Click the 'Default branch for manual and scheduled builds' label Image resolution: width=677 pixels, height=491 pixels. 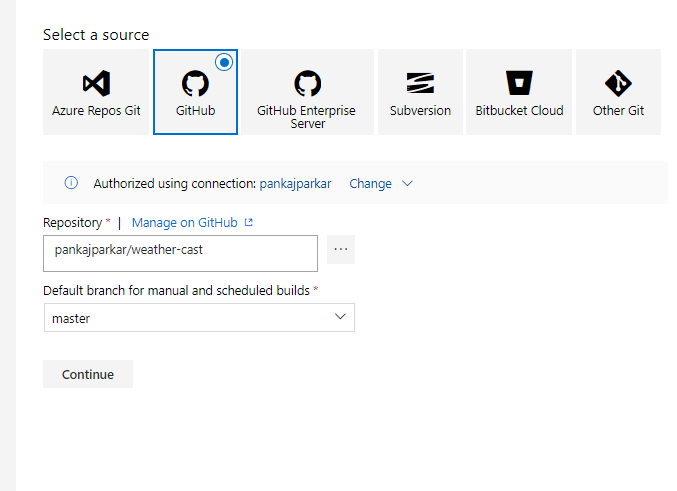(x=177, y=291)
